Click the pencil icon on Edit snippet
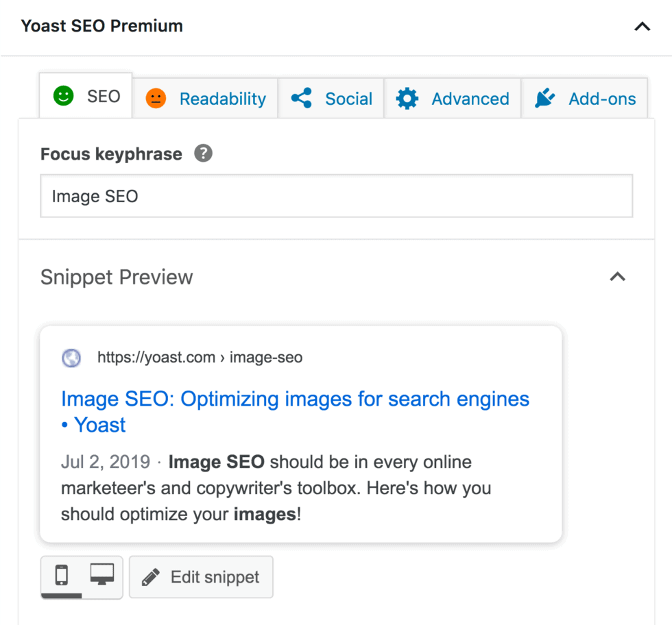This screenshot has height=625, width=672. [x=150, y=578]
